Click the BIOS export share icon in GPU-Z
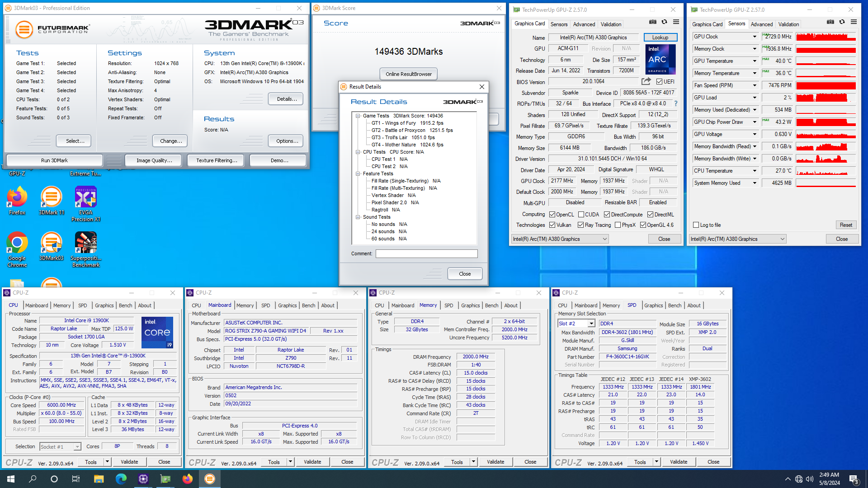 (646, 81)
